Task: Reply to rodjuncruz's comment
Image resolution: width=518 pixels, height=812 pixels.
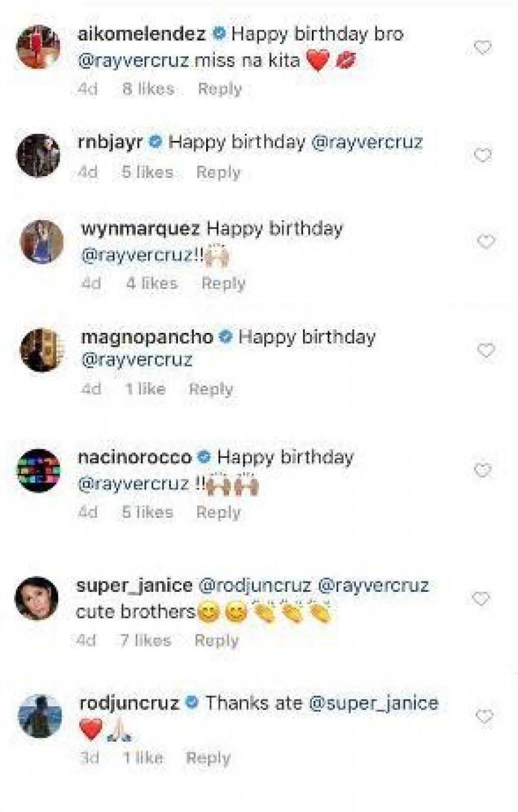Action: pos(208,758)
